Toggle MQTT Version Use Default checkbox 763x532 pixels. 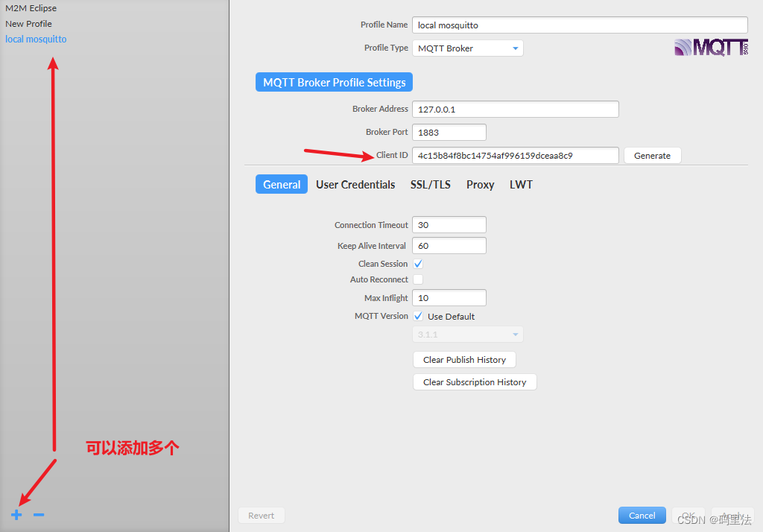[x=418, y=317]
